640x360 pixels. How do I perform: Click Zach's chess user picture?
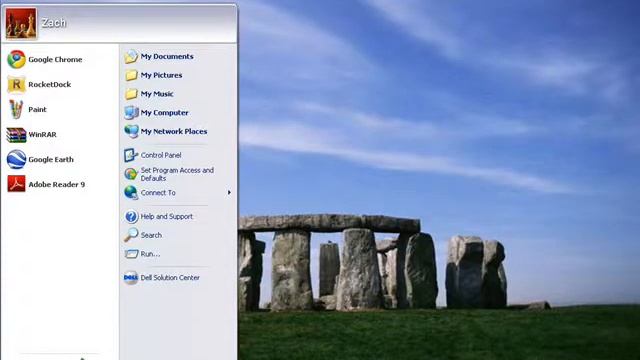21,23
